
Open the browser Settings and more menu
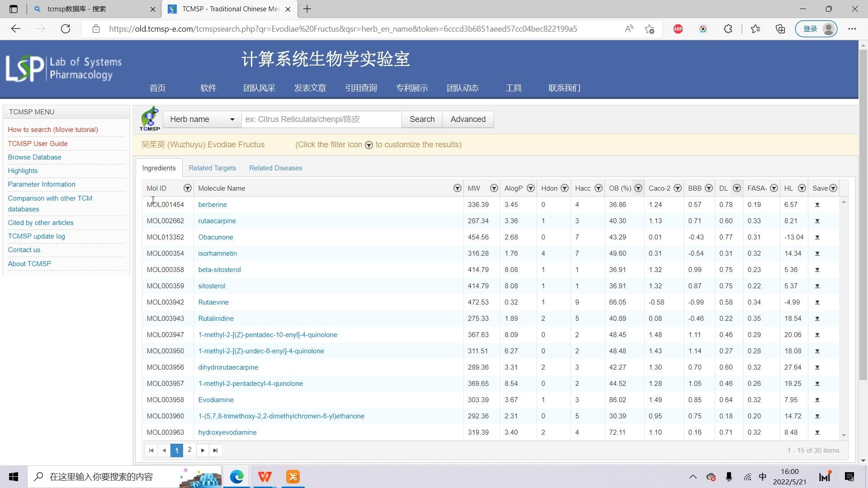click(853, 28)
